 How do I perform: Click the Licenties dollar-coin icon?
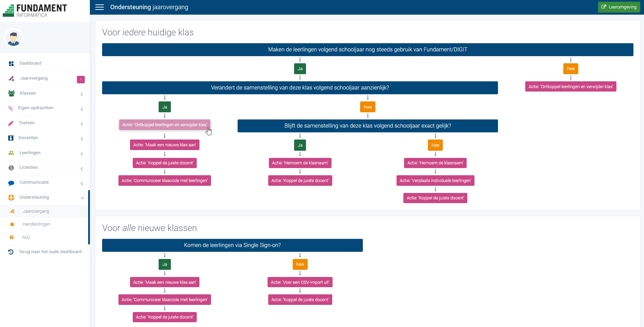click(x=11, y=168)
